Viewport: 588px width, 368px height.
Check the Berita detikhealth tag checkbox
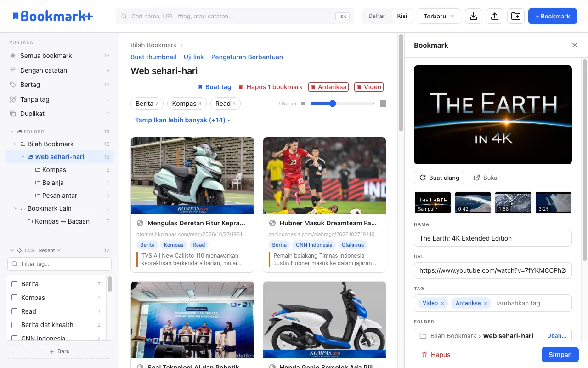click(14, 325)
